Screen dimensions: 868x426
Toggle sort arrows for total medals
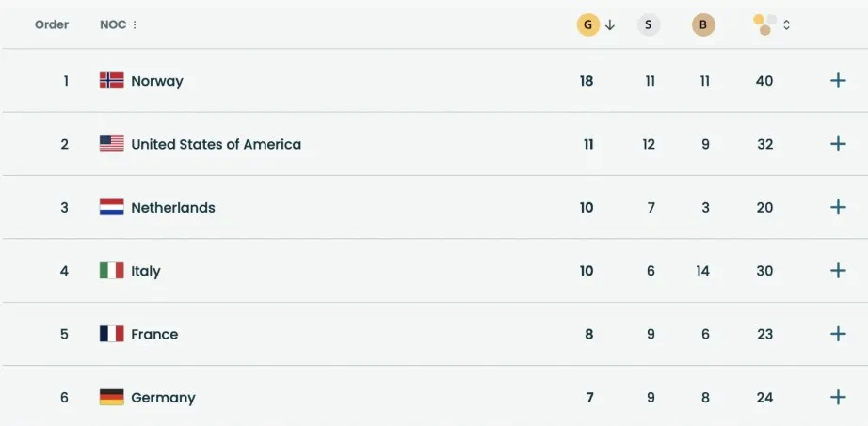[787, 25]
